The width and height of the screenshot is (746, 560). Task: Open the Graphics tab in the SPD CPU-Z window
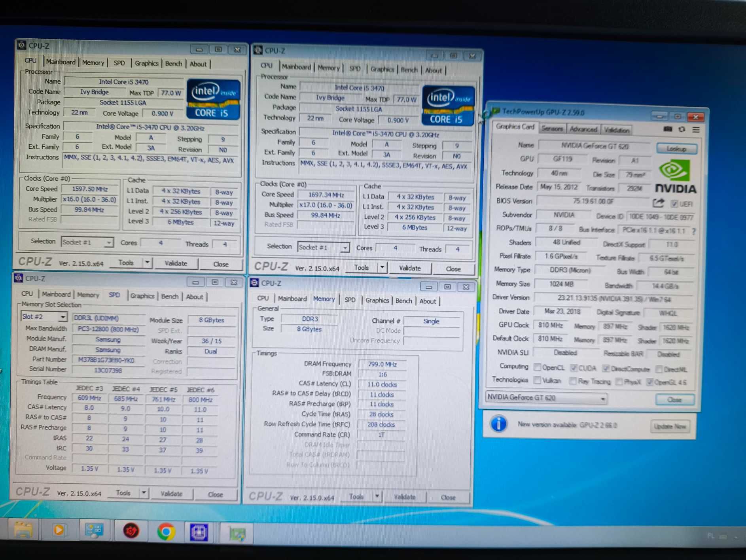(x=142, y=296)
